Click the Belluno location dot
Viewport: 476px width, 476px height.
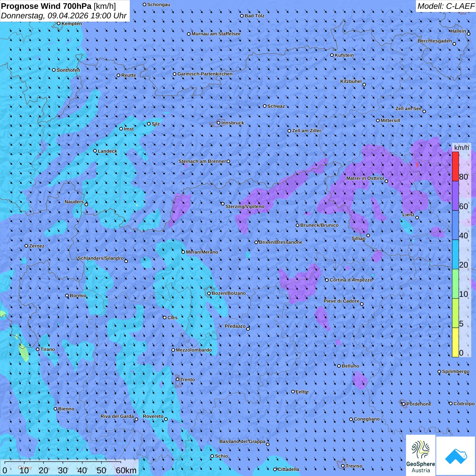pos(339,366)
